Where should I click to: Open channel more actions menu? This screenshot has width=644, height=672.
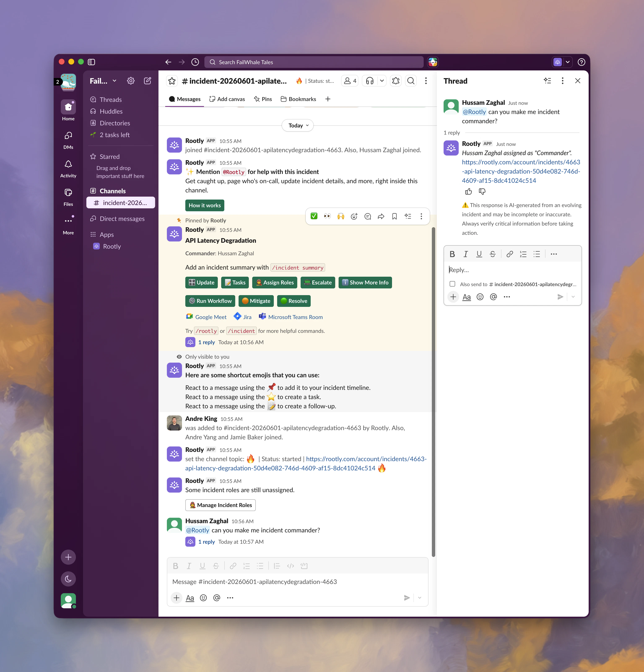pos(426,81)
